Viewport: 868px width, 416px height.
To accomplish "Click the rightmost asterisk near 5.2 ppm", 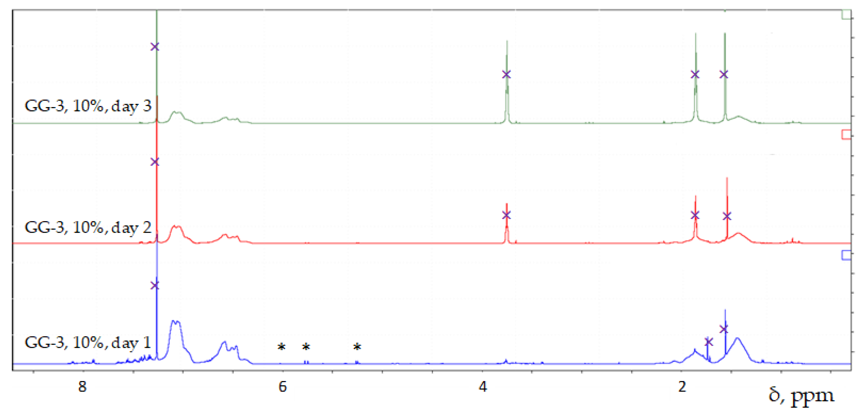I will pyautogui.click(x=357, y=347).
